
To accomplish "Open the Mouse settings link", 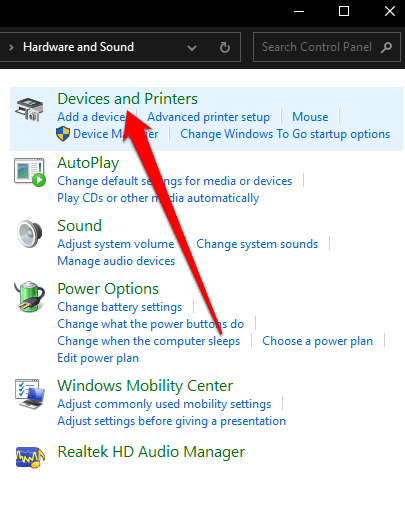I will pyautogui.click(x=310, y=117).
